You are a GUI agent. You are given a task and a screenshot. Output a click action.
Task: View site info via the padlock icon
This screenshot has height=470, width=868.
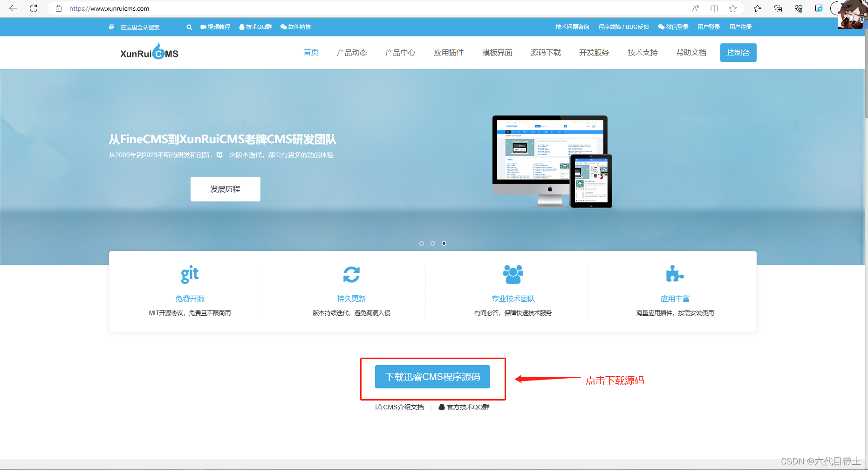pos(59,8)
